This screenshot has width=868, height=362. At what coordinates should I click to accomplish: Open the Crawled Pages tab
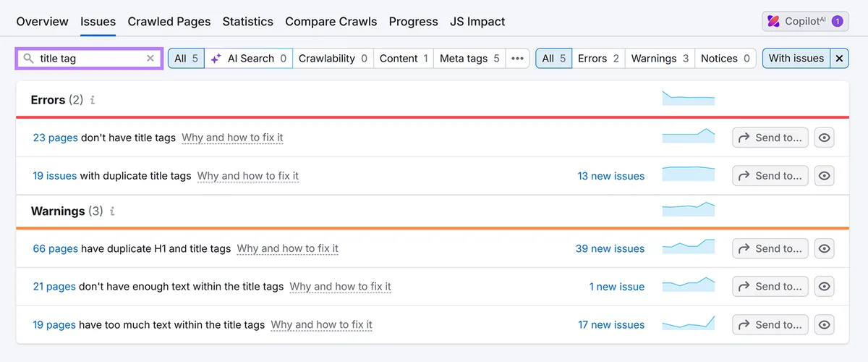pos(169,22)
